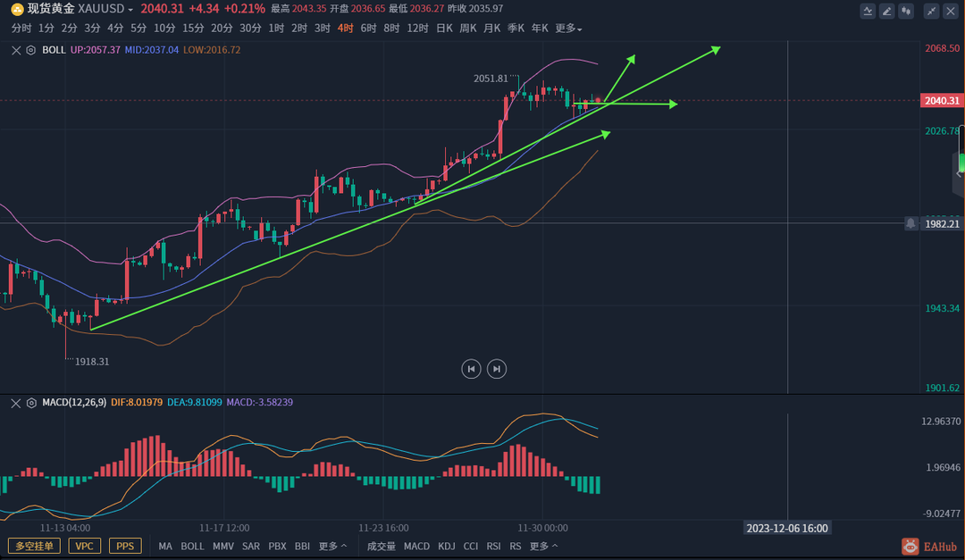
Task: Toggle the 多空挂单 overlay button
Action: (x=34, y=546)
